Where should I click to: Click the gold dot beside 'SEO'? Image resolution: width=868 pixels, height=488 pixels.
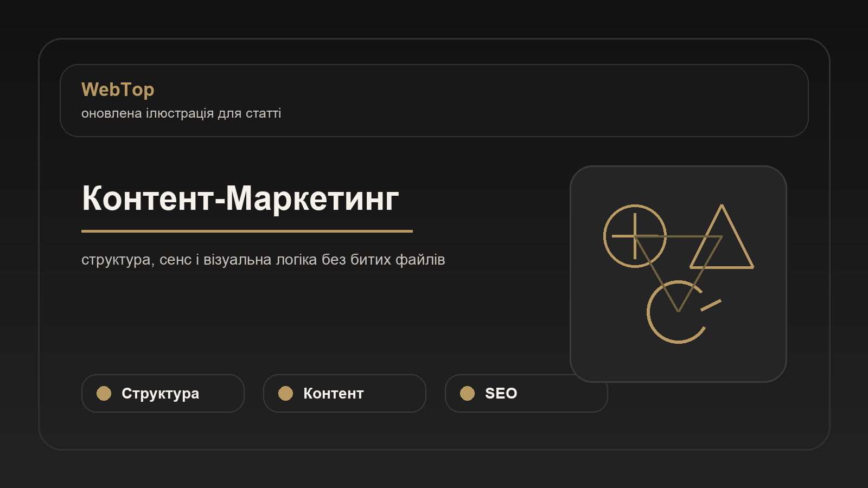(x=467, y=393)
